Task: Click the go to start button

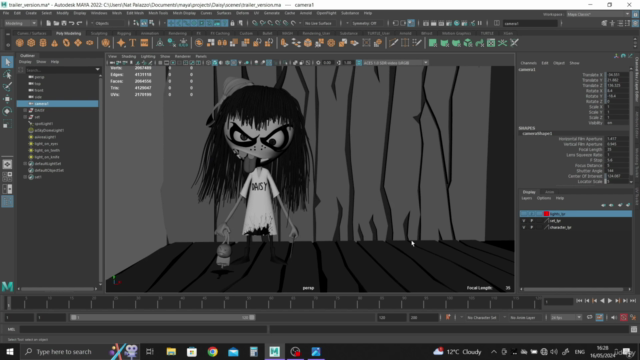Action: click(x=579, y=301)
